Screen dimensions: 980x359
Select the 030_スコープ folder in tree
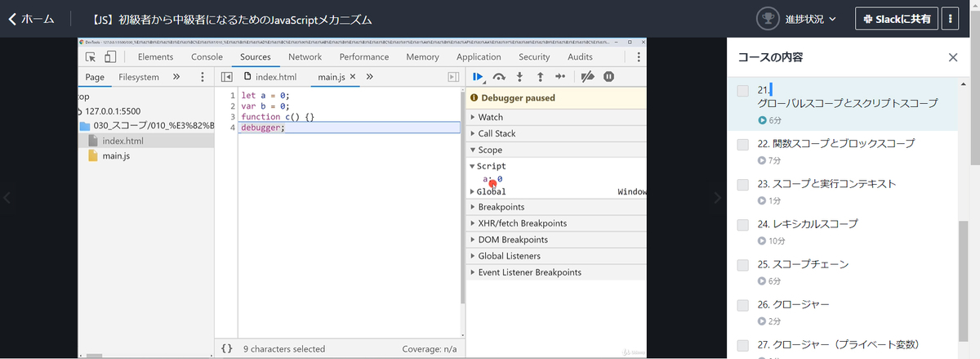pyautogui.click(x=146, y=127)
